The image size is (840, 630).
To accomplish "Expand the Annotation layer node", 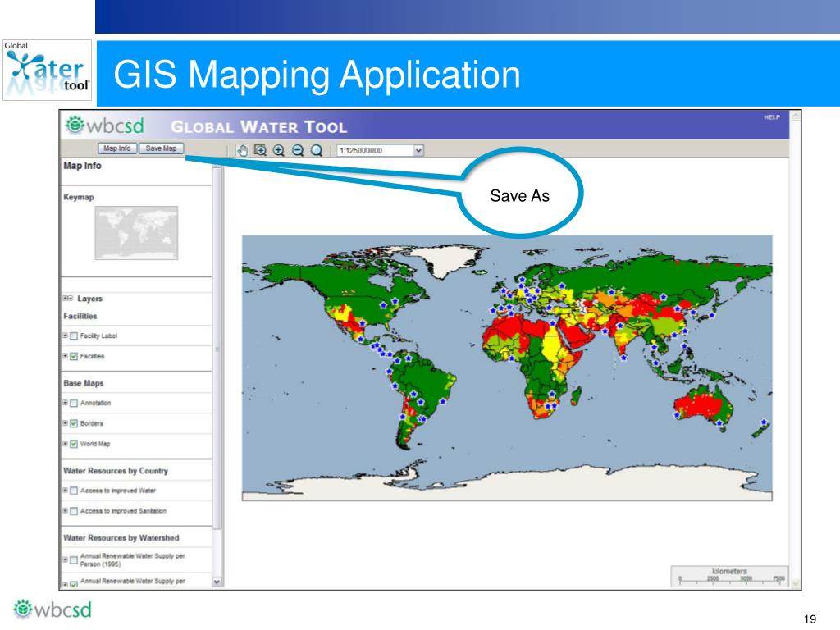I will tap(65, 403).
